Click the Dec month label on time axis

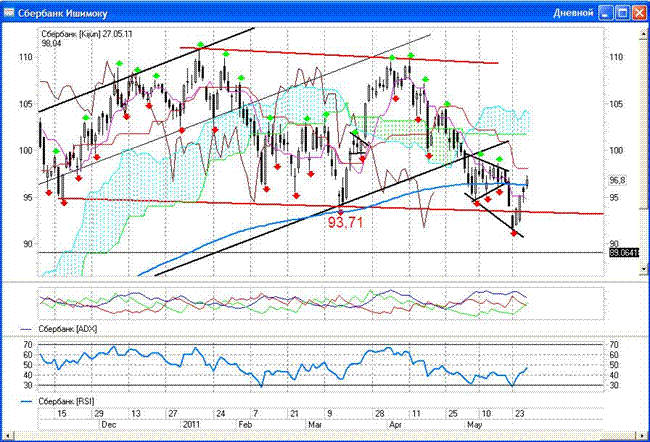(x=109, y=425)
